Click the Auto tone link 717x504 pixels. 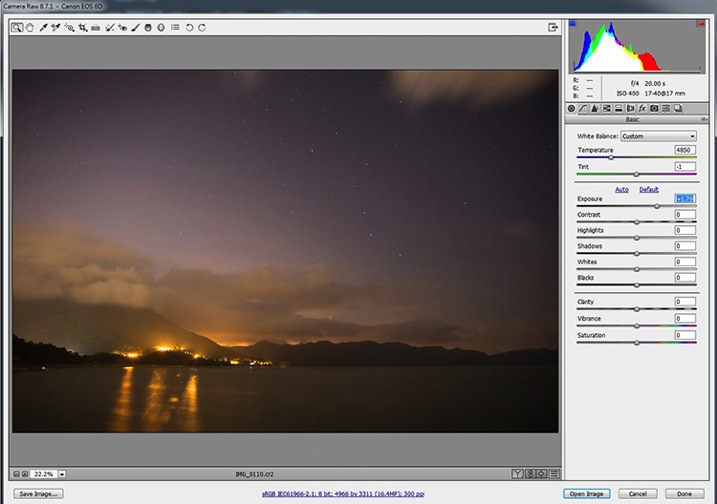click(621, 189)
